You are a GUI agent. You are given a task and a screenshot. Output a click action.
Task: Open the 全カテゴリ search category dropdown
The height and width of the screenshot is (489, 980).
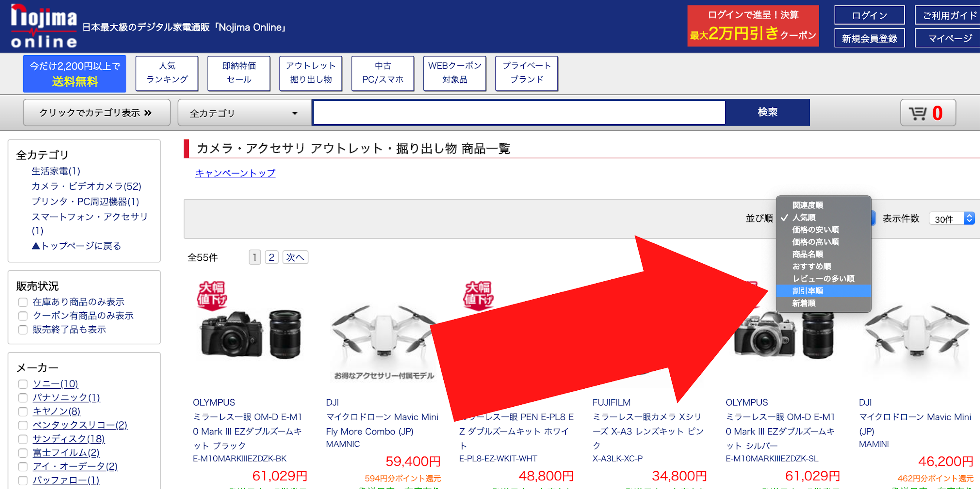click(x=244, y=113)
